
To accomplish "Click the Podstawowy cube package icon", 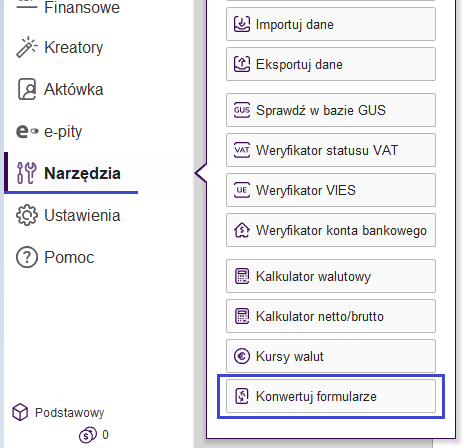I will 20,412.
